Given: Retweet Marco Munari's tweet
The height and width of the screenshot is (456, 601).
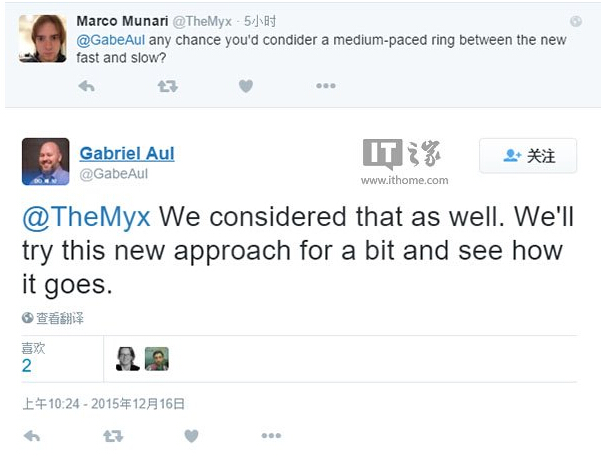Looking at the screenshot, I should click(167, 87).
